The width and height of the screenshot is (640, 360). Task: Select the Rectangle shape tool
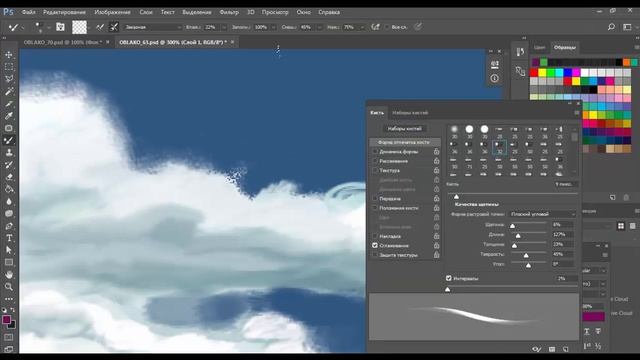(x=9, y=262)
